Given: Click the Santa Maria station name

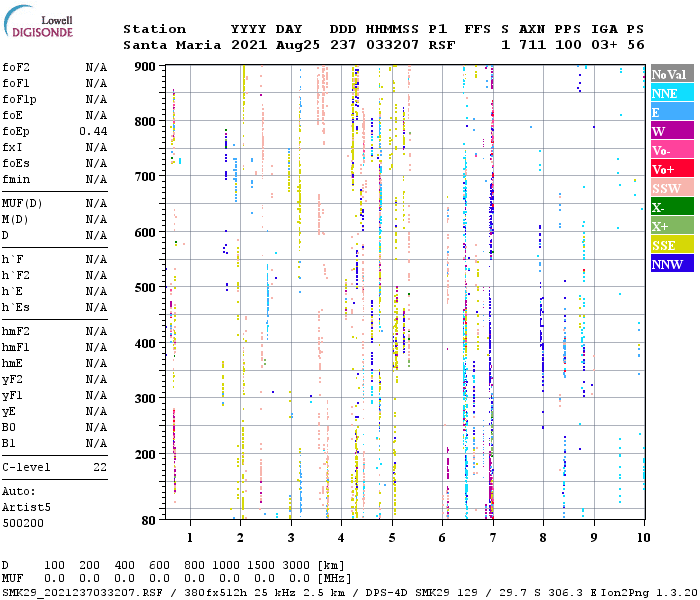Looking at the screenshot, I should [x=166, y=45].
